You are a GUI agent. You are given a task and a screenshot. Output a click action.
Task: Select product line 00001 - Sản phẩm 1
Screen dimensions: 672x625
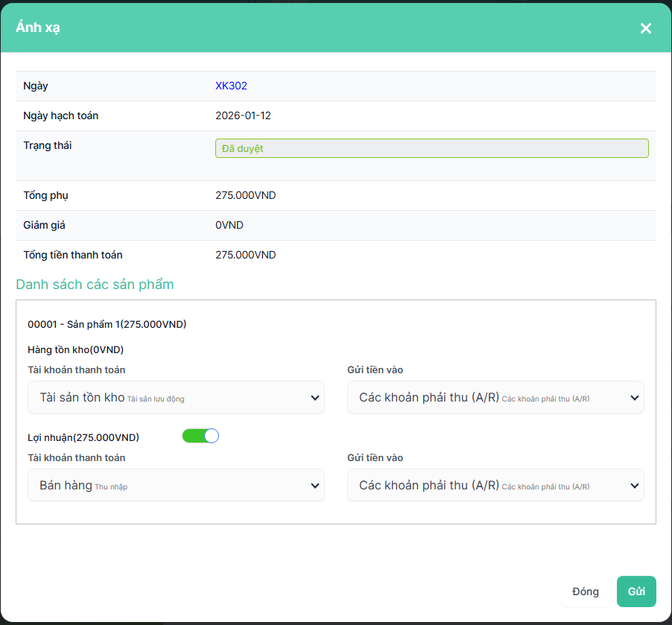pos(107,324)
